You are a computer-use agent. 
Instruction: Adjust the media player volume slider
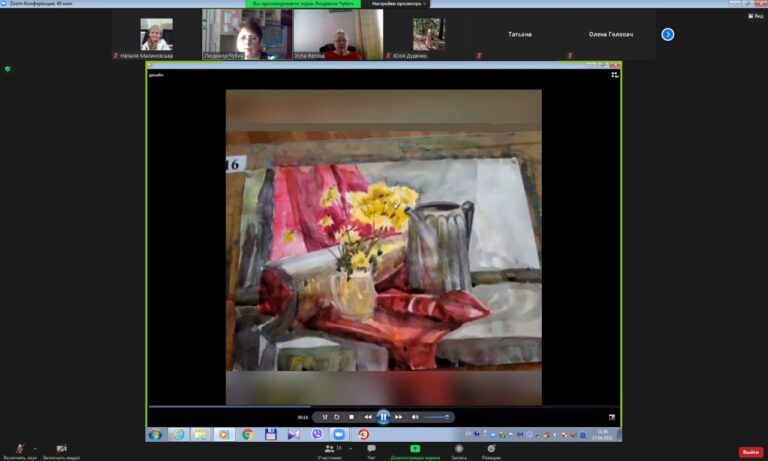click(x=436, y=417)
